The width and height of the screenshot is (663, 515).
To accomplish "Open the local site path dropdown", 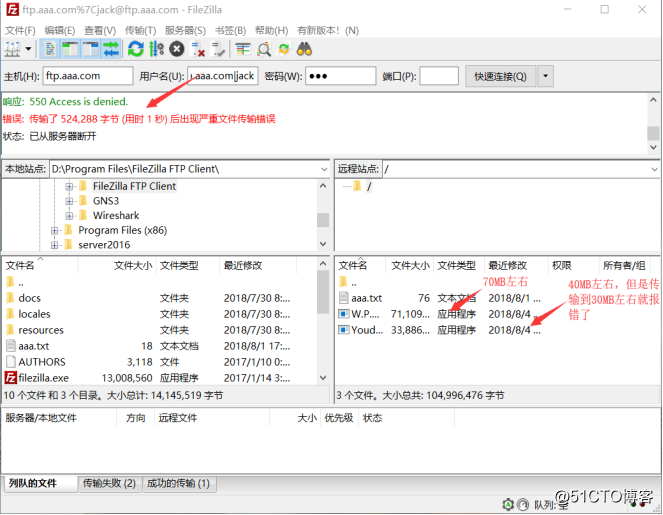I will pos(324,169).
